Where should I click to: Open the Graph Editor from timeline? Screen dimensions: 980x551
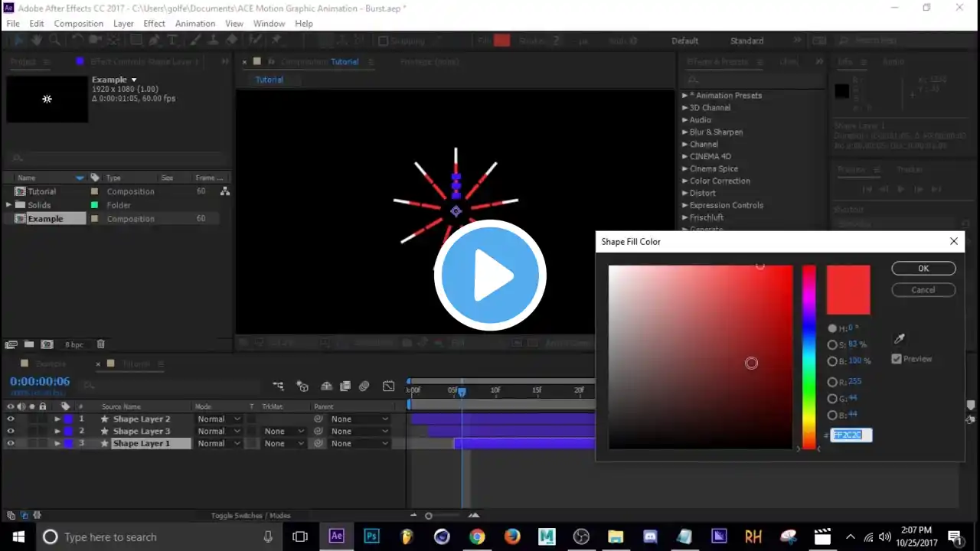click(x=389, y=386)
